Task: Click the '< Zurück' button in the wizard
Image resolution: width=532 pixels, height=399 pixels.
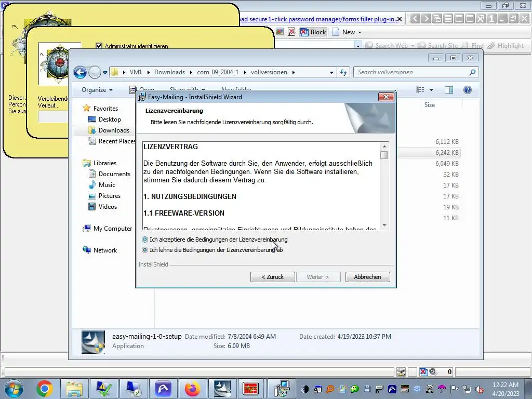Action: (272, 277)
